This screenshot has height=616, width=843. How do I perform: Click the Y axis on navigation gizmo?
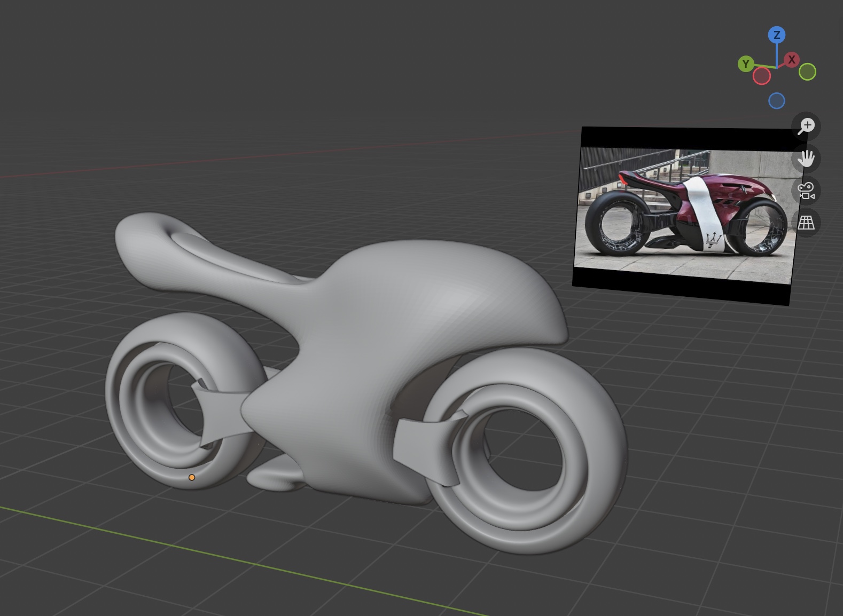pyautogui.click(x=746, y=65)
